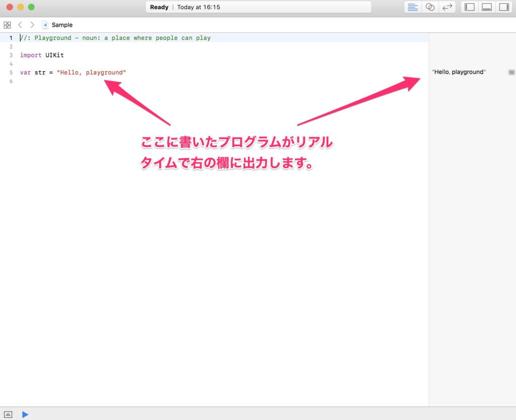
Task: Go back in jump bar history
Action: pyautogui.click(x=20, y=25)
